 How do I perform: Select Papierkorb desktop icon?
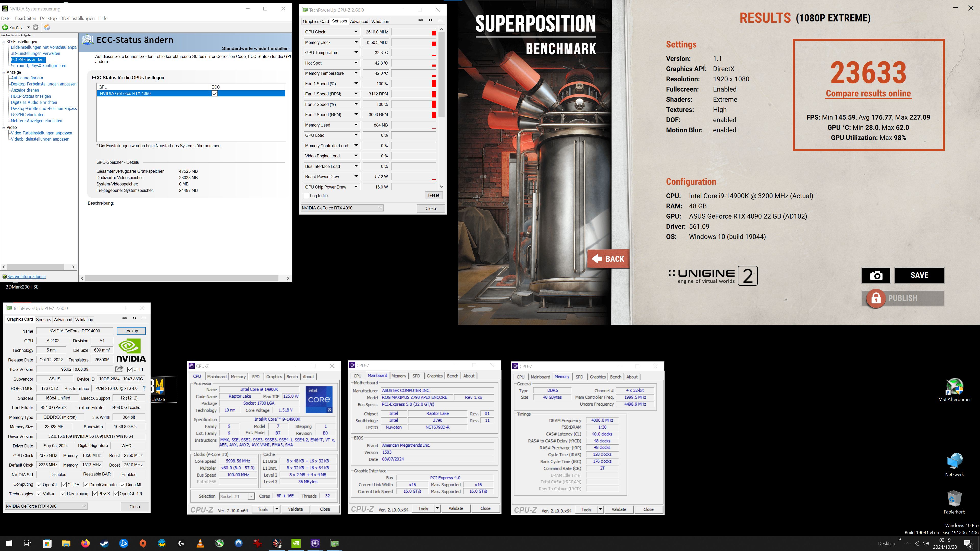pyautogui.click(x=954, y=502)
